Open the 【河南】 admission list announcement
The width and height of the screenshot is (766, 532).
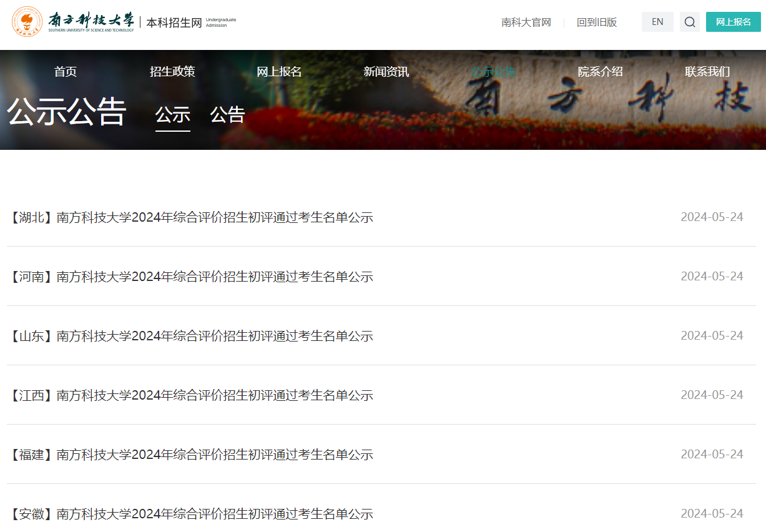(x=190, y=277)
